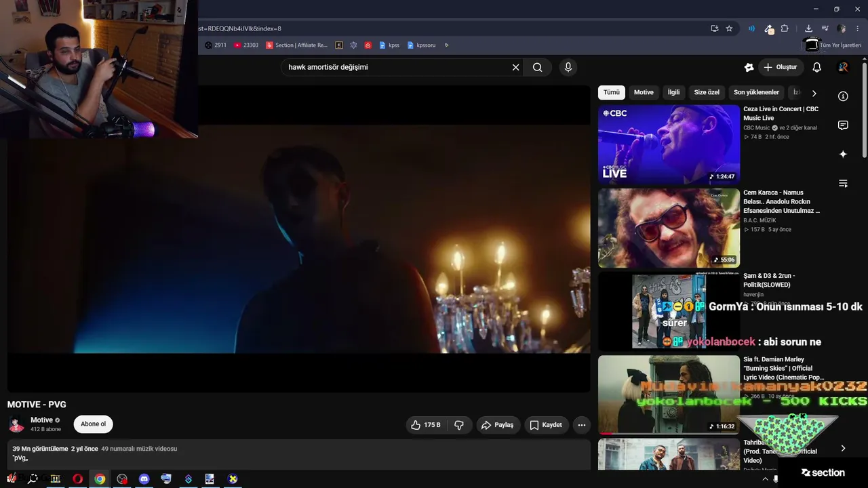Open the Opera icon in taskbar
Screen dimensions: 868x488
click(x=78, y=479)
